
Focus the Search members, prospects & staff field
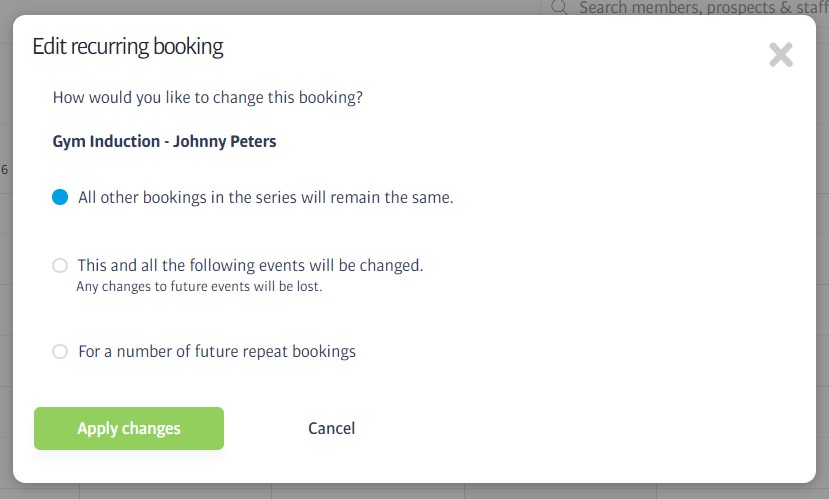(700, 8)
